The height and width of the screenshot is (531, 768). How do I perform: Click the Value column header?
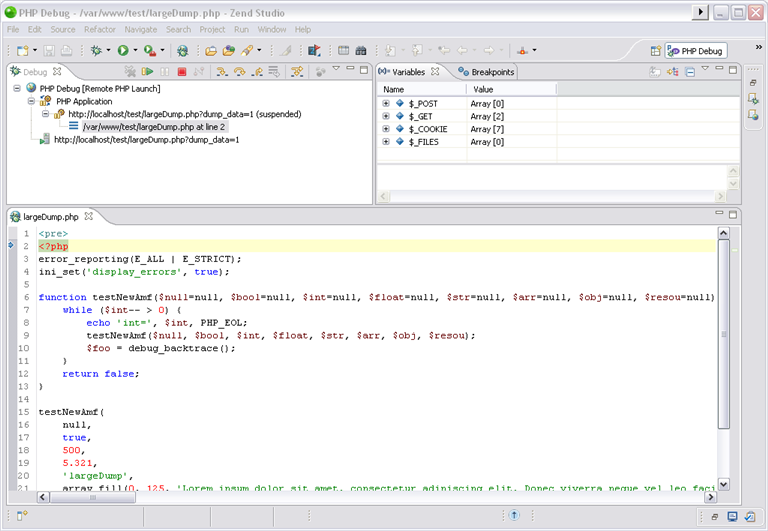click(483, 89)
